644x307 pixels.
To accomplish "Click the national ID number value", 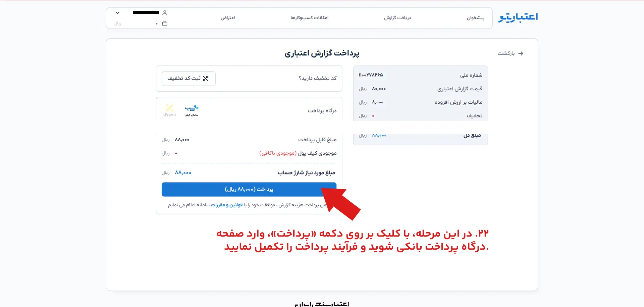I will [x=371, y=75].
